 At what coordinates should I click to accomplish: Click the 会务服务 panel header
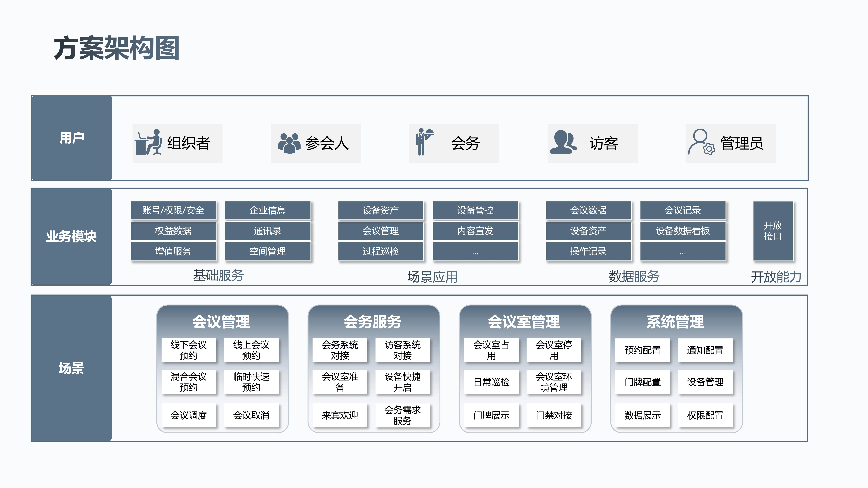click(x=373, y=322)
